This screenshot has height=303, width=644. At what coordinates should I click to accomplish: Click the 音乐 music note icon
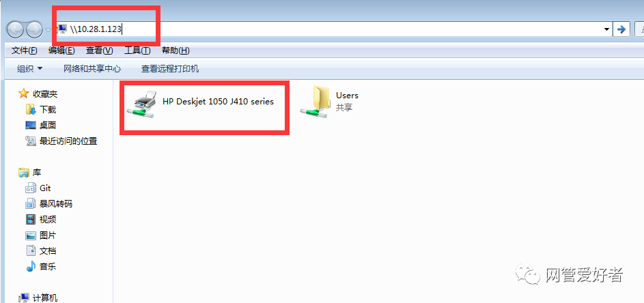coord(31,266)
